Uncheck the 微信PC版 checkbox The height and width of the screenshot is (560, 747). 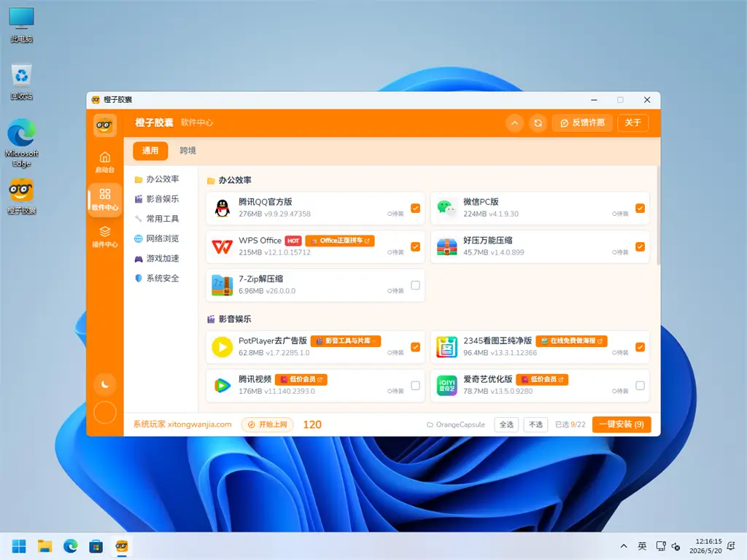[640, 208]
